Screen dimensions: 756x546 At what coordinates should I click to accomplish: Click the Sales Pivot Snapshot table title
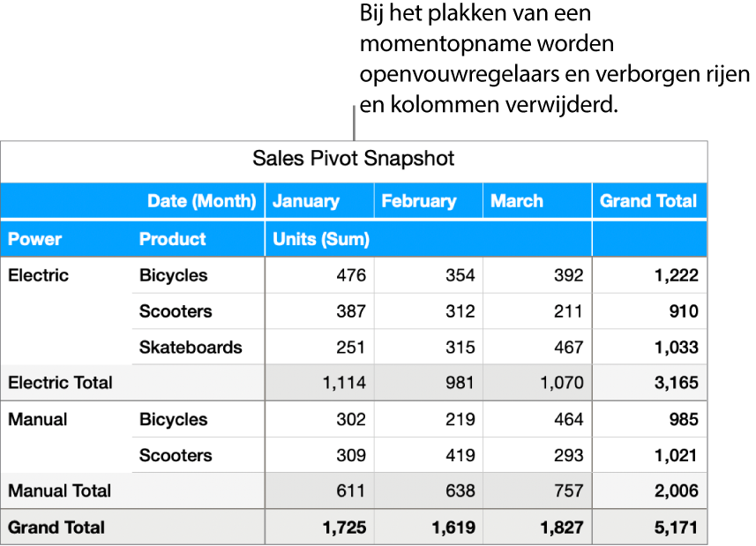[353, 159]
